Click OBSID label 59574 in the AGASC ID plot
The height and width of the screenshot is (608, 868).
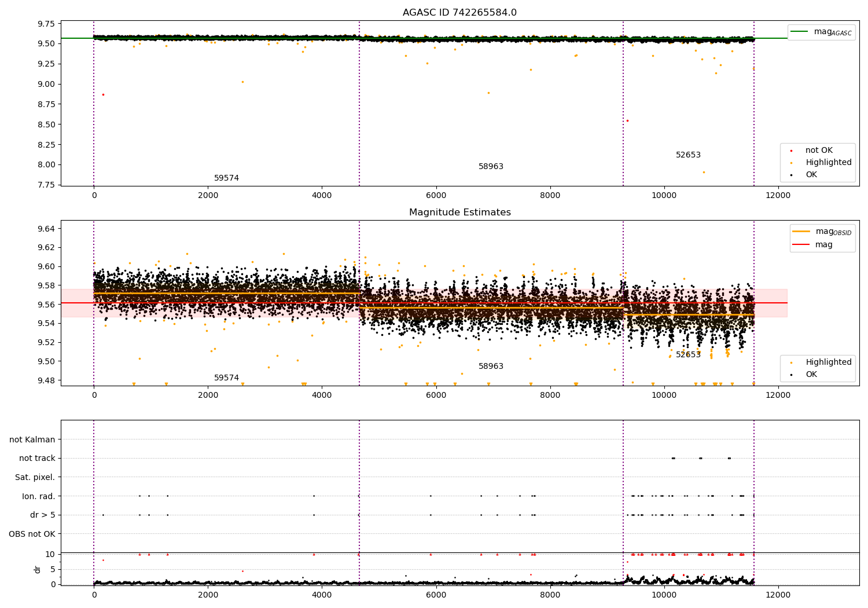(226, 178)
